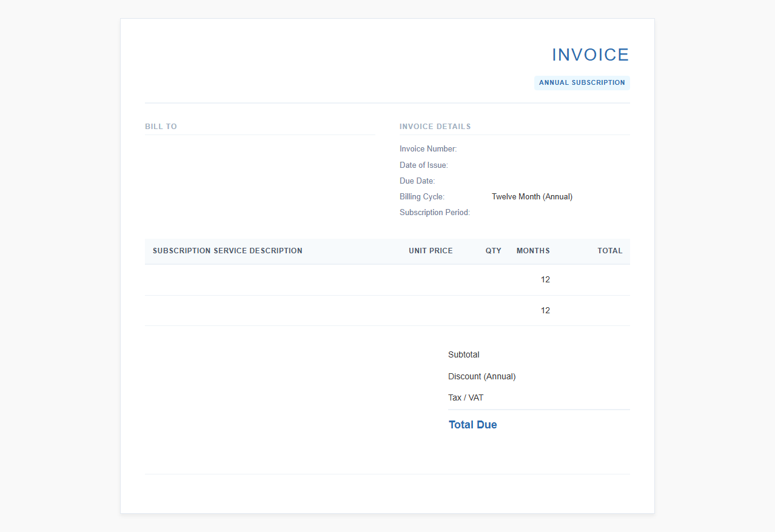The height and width of the screenshot is (532, 775).
Task: Click the 12 months value in first row
Action: click(545, 279)
